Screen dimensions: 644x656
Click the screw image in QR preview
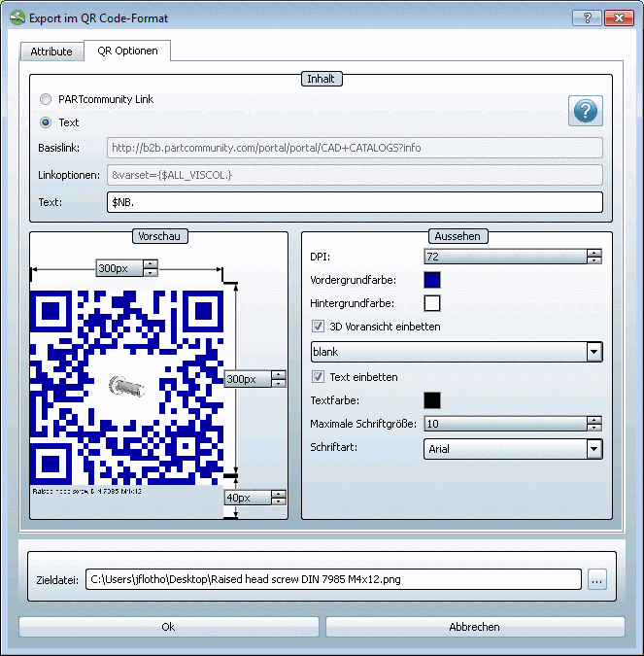(x=126, y=387)
